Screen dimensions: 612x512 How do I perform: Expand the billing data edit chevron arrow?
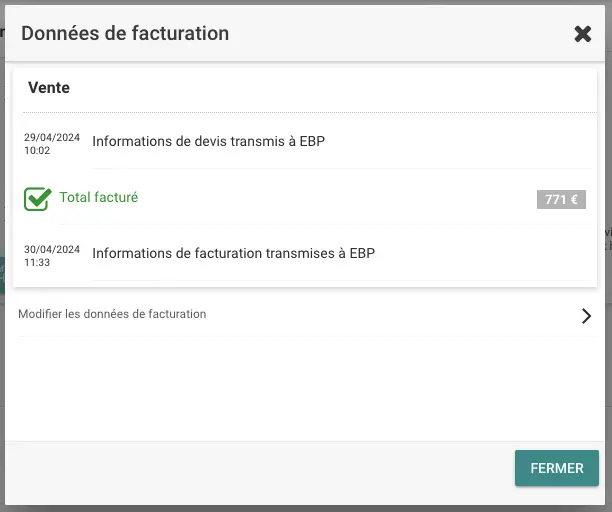[x=586, y=316]
